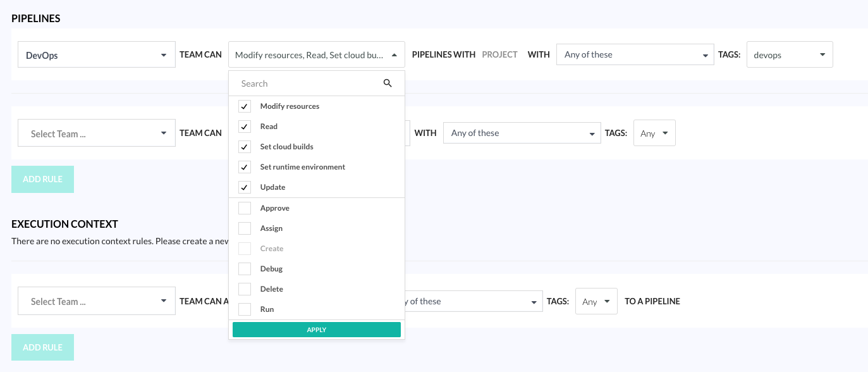Uncheck the Read permission checkbox
Viewport: 868px width, 372px height.
[x=245, y=127]
